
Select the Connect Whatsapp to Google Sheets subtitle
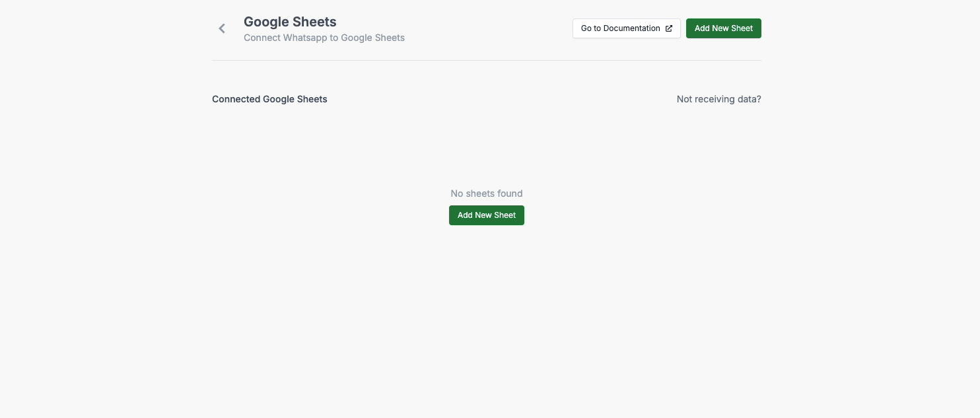(324, 38)
